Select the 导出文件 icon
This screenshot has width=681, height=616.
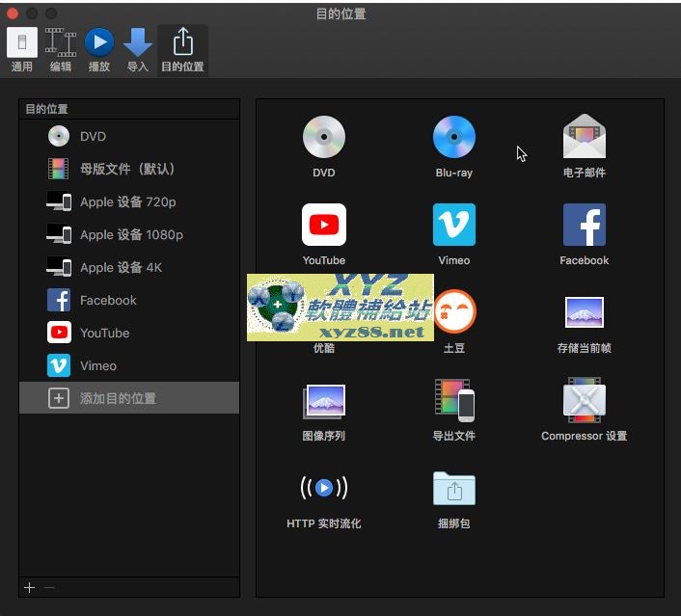[x=453, y=400]
